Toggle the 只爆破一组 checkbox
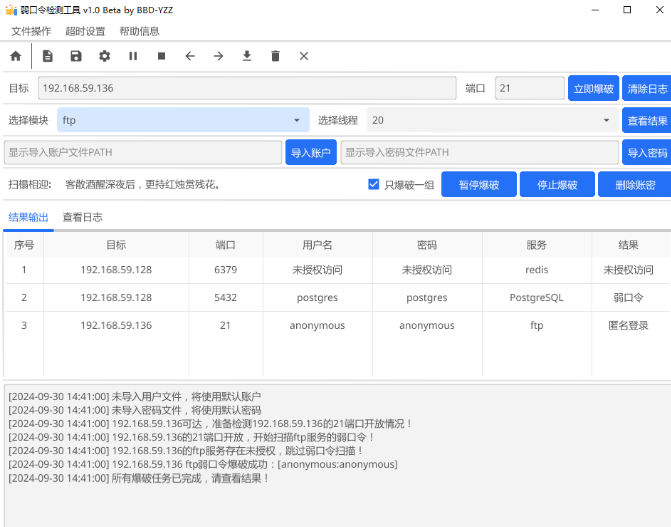 point(374,185)
